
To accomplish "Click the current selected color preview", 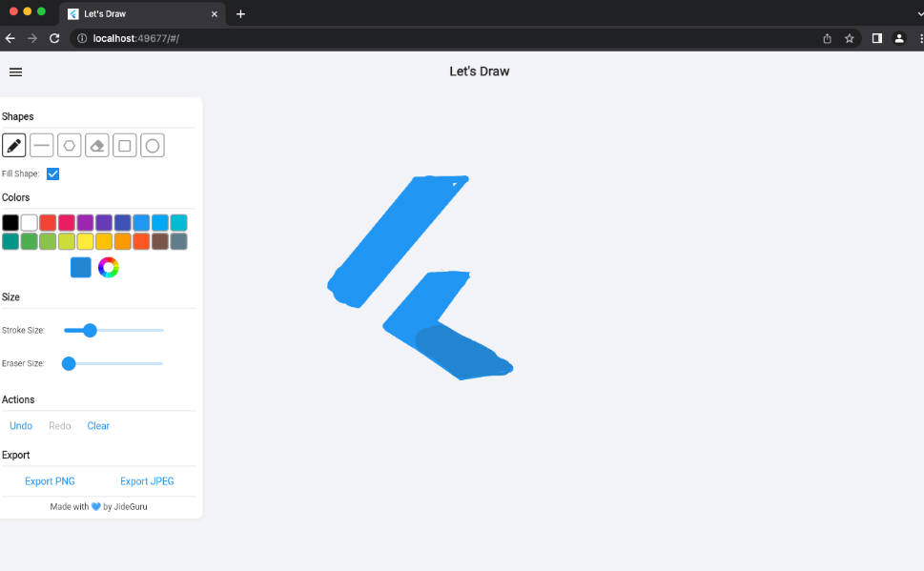I will pos(81,268).
